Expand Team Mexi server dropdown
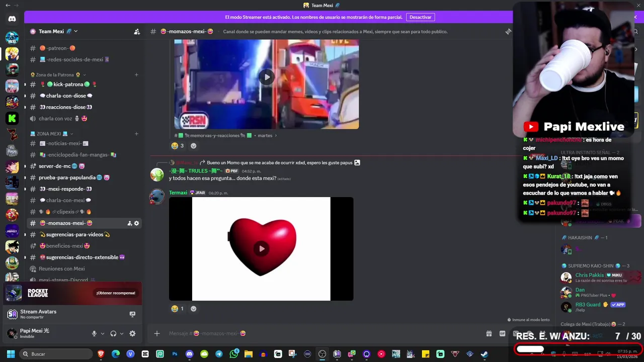Image resolution: width=644 pixels, height=362 pixels. pos(75,31)
